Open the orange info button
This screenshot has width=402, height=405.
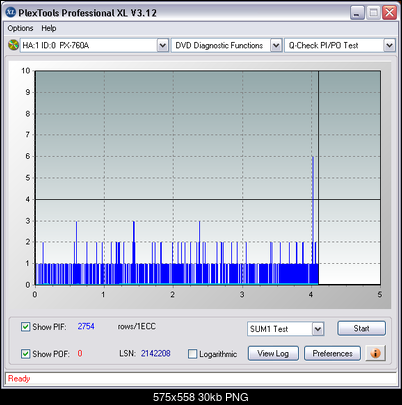point(375,353)
